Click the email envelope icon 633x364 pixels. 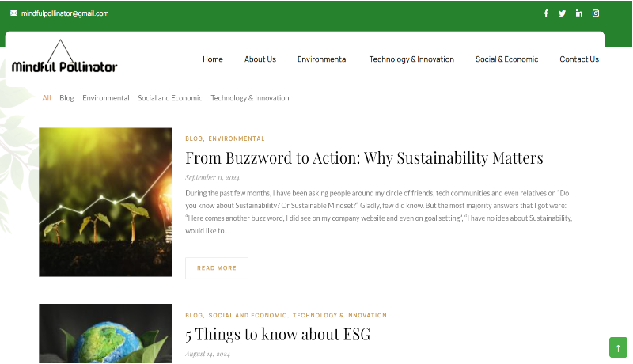click(13, 13)
